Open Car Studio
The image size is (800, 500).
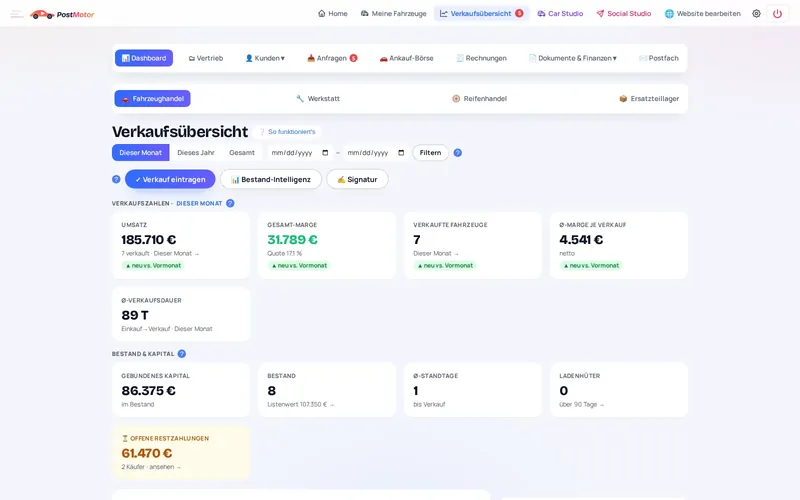[560, 14]
